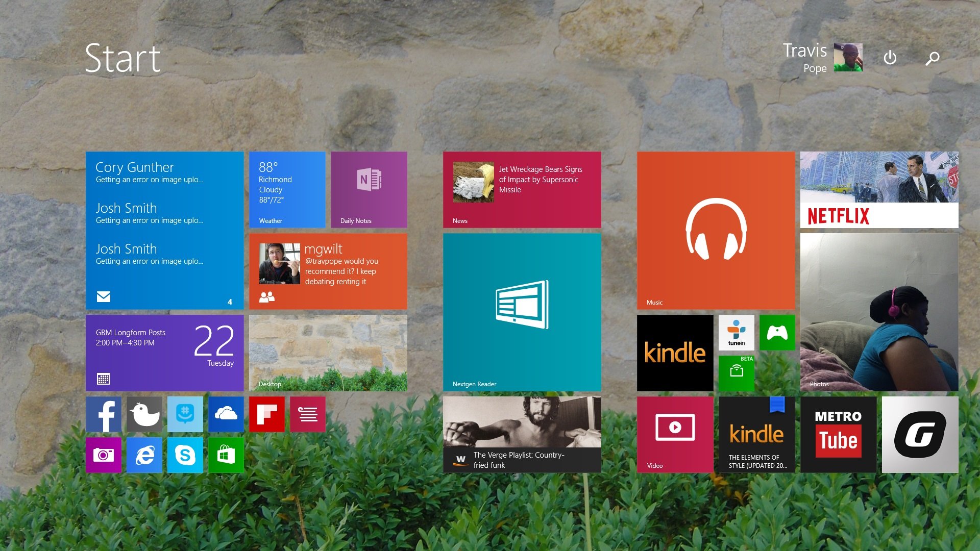Launch the Metro Tube tile

coord(839,434)
